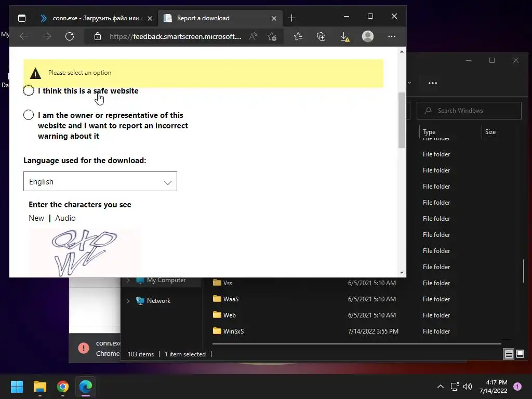Open Downloads icon with warning badge
Image resolution: width=532 pixels, height=399 pixels.
point(345,37)
